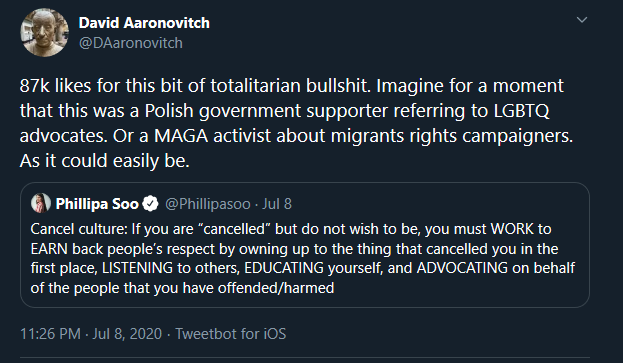Open the Tweetbot for iOS source link
The height and width of the screenshot is (363, 623).
point(231,334)
